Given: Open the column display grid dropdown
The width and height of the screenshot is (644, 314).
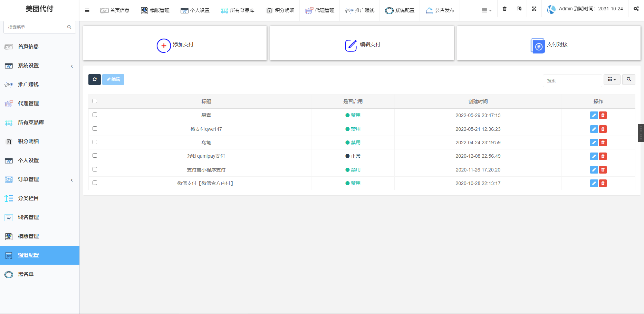Looking at the screenshot, I should coord(612,79).
